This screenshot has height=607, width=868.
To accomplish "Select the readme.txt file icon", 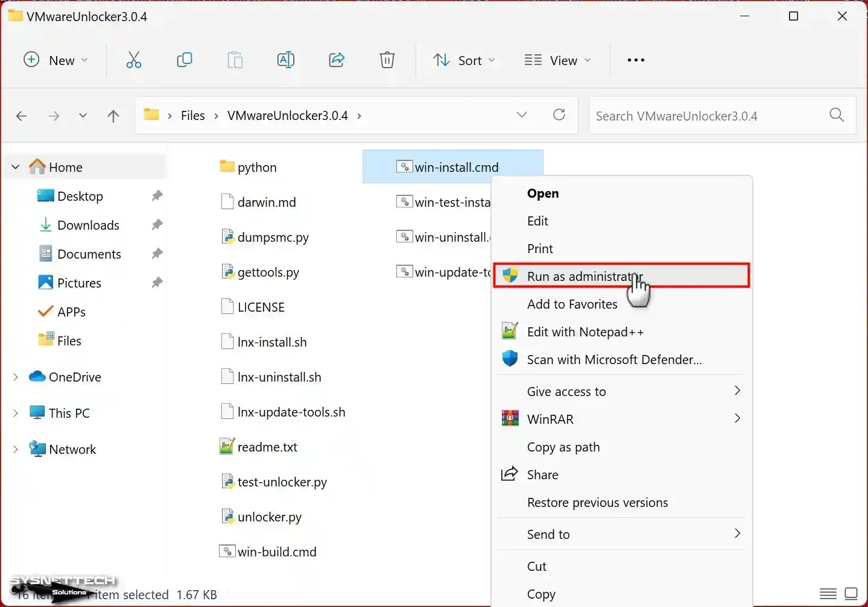I will coord(227,447).
